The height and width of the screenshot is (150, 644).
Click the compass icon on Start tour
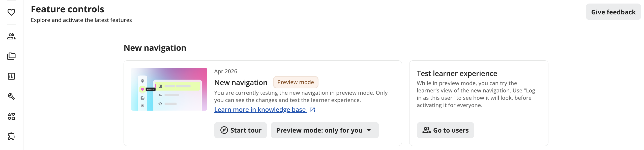click(224, 130)
